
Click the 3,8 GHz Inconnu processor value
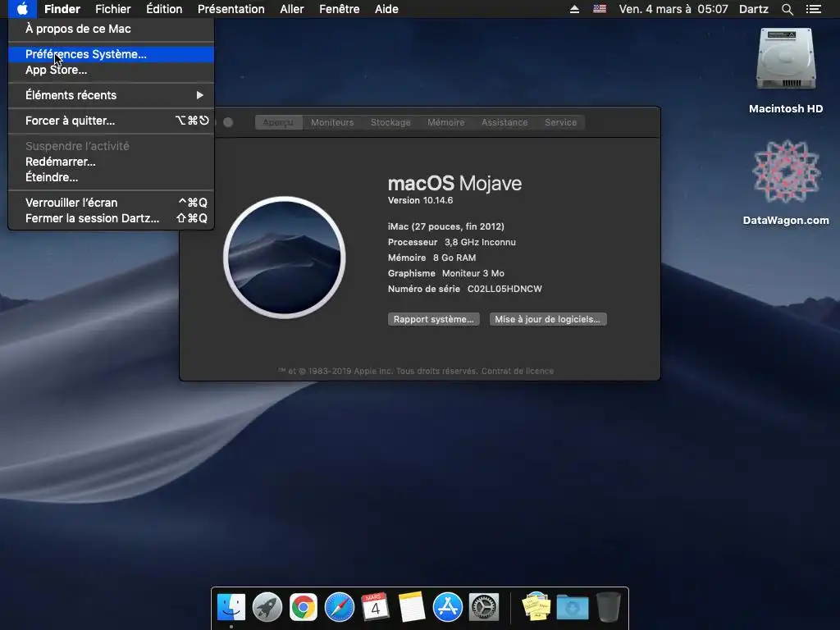click(x=480, y=242)
